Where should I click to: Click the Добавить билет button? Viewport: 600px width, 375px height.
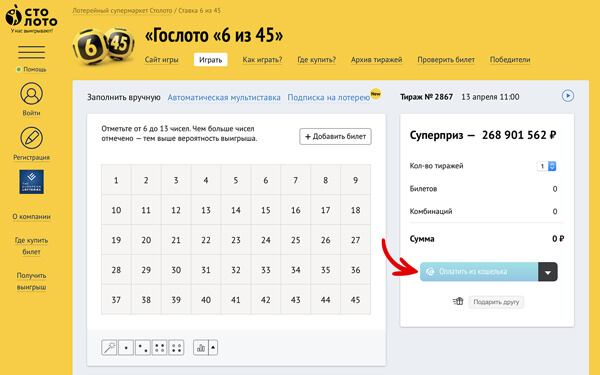[335, 136]
